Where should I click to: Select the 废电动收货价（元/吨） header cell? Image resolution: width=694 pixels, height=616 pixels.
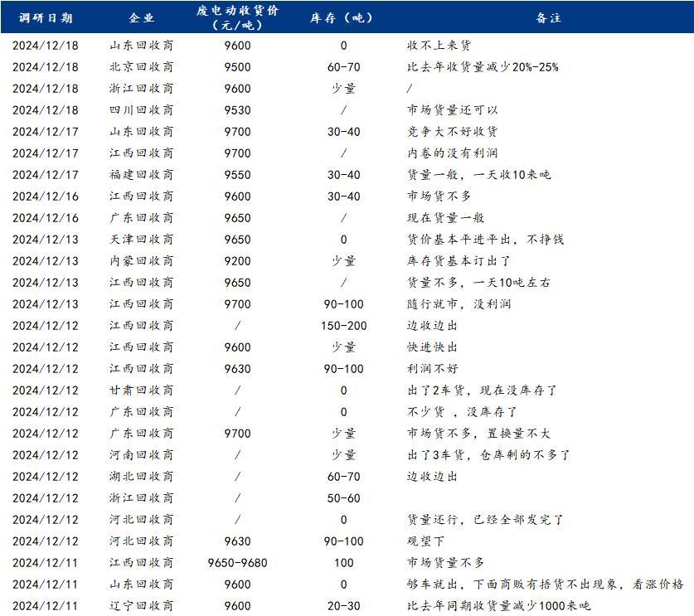(x=237, y=17)
